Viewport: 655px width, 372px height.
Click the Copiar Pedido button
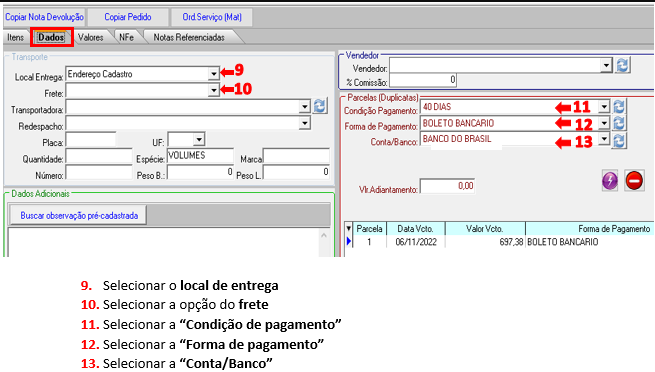click(128, 17)
